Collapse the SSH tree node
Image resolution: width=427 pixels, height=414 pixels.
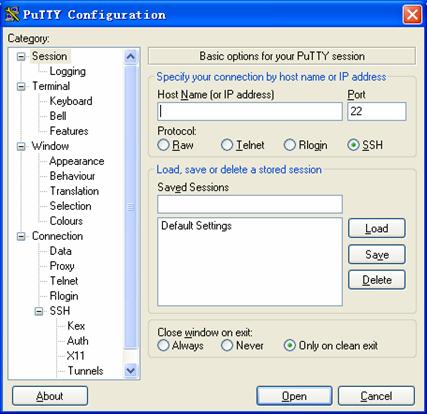tap(39, 311)
